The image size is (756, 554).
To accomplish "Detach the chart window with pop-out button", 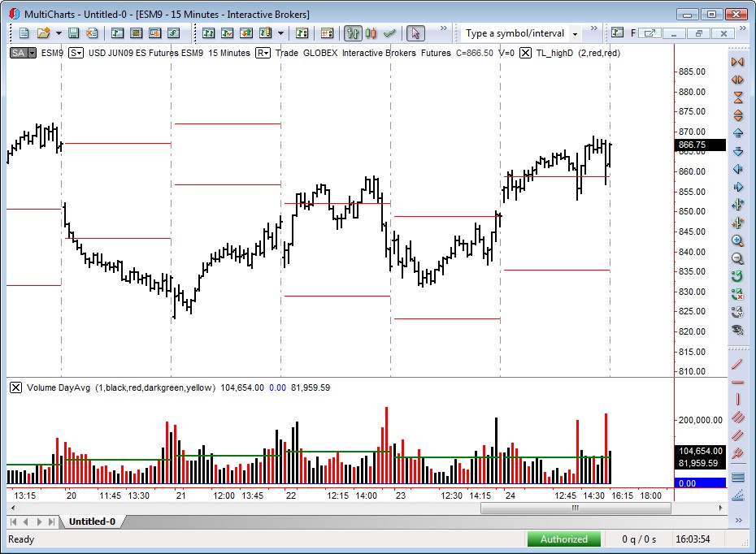I will click(650, 33).
